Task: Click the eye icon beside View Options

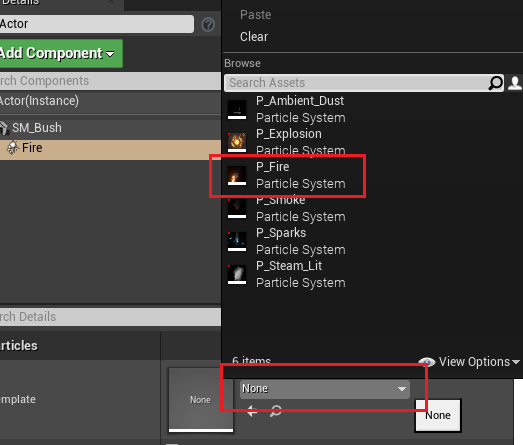Action: click(427, 362)
